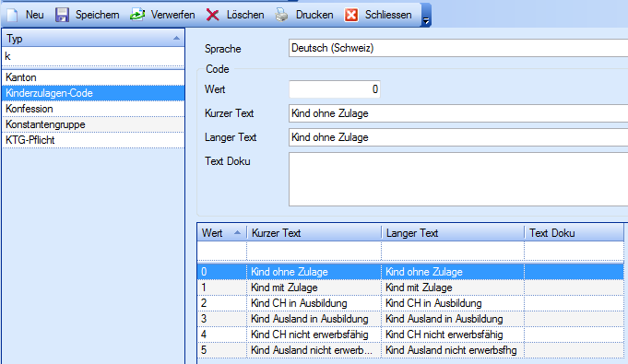Select Kind Ausland in Ausbildung short text cell

click(x=314, y=318)
